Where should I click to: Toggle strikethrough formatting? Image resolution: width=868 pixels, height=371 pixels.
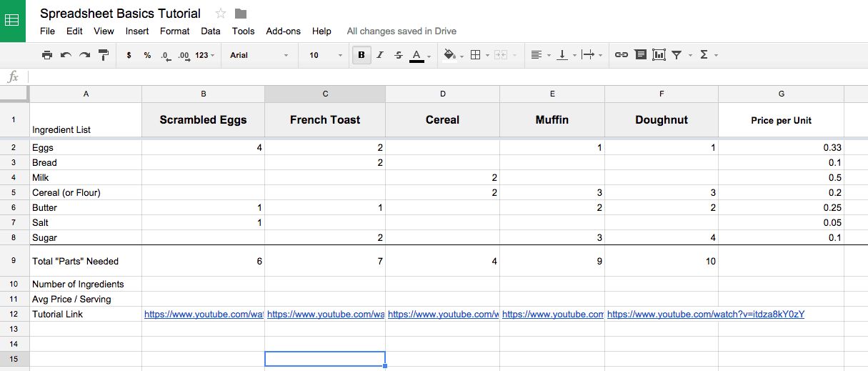click(x=399, y=55)
